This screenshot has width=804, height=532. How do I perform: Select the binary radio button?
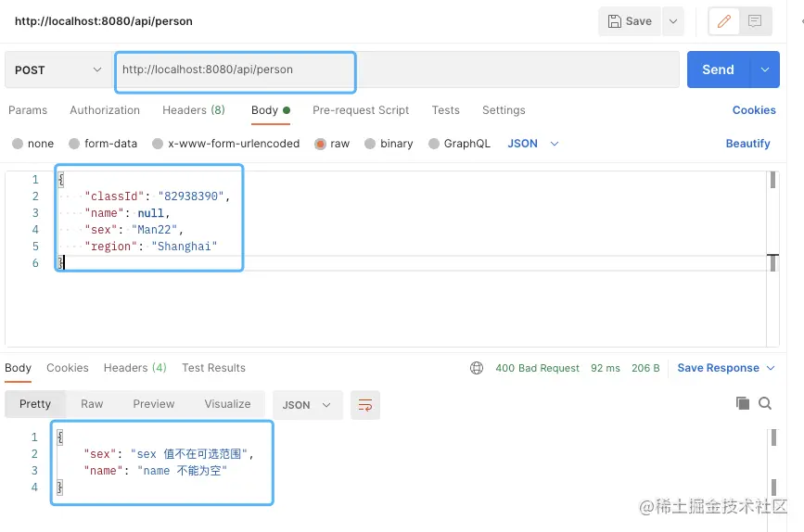(x=370, y=144)
